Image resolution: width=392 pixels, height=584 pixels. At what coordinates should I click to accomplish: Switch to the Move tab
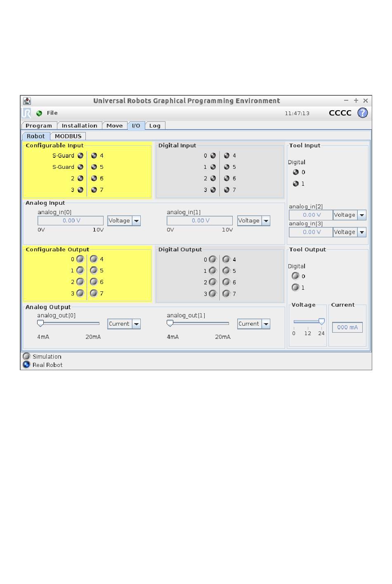click(114, 125)
